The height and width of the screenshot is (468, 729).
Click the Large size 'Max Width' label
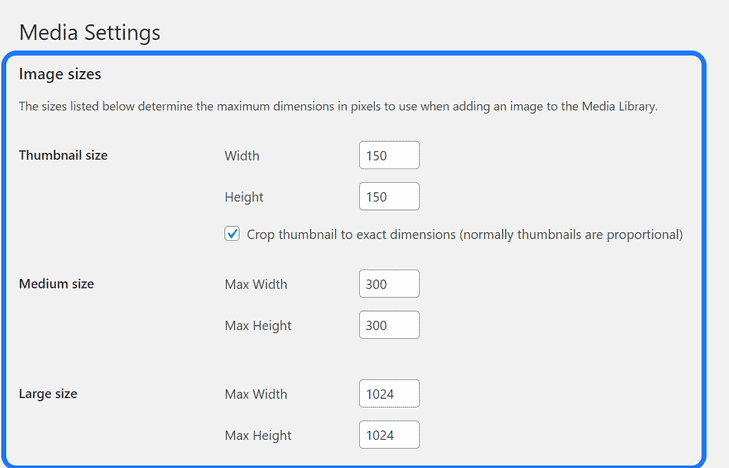coord(256,394)
